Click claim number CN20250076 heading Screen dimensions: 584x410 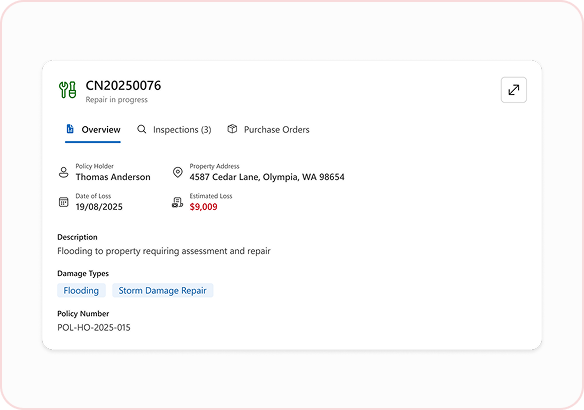[123, 86]
